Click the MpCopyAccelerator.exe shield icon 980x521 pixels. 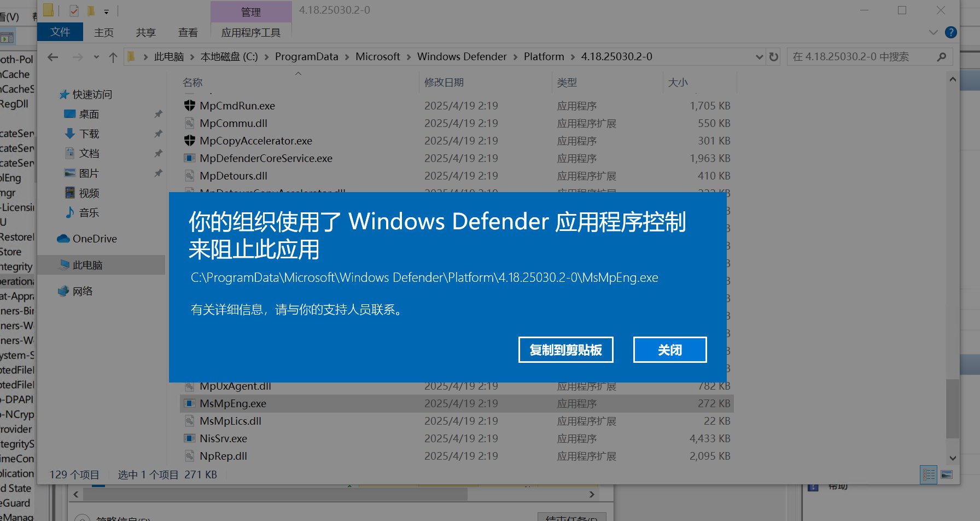pyautogui.click(x=189, y=141)
